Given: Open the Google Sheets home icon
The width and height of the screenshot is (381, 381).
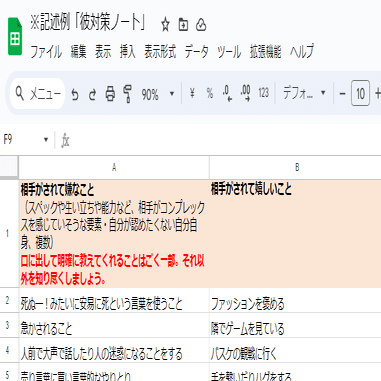Looking at the screenshot, I should 15,36.
